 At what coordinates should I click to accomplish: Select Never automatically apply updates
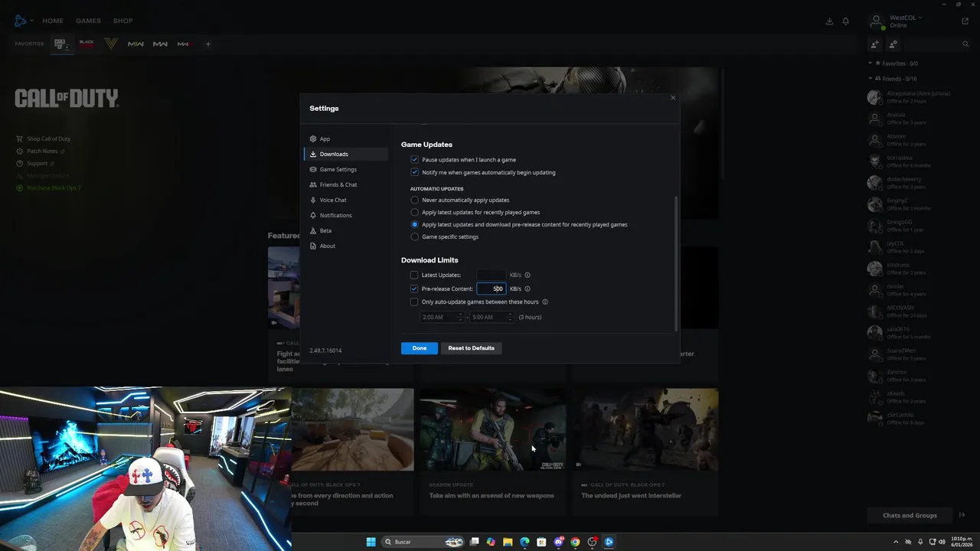pos(414,200)
